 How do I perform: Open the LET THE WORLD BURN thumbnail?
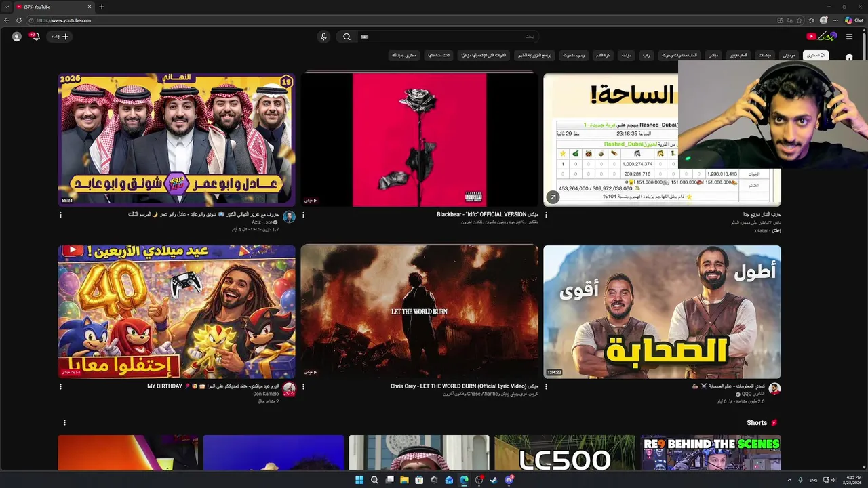[419, 312]
